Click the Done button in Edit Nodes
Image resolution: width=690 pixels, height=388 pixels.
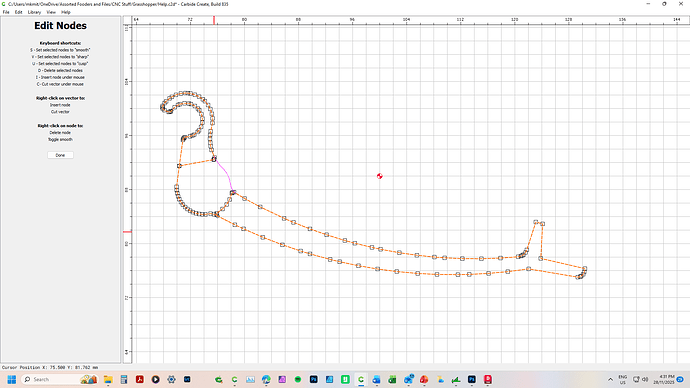click(60, 155)
